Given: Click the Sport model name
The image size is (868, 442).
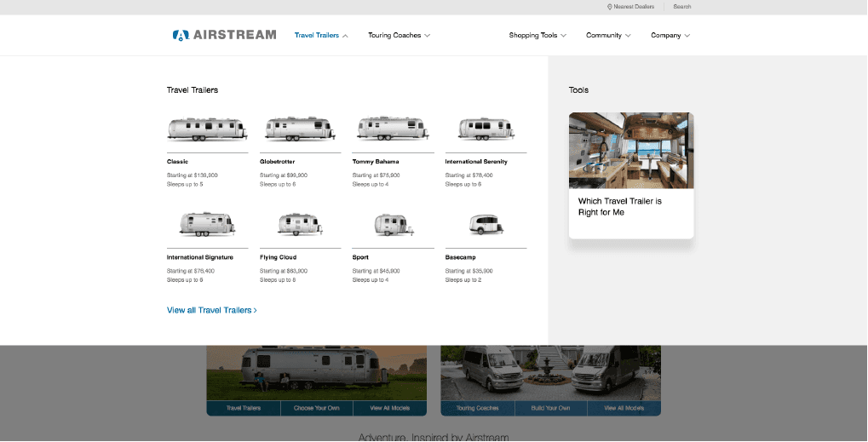Looking at the screenshot, I should pyautogui.click(x=360, y=257).
